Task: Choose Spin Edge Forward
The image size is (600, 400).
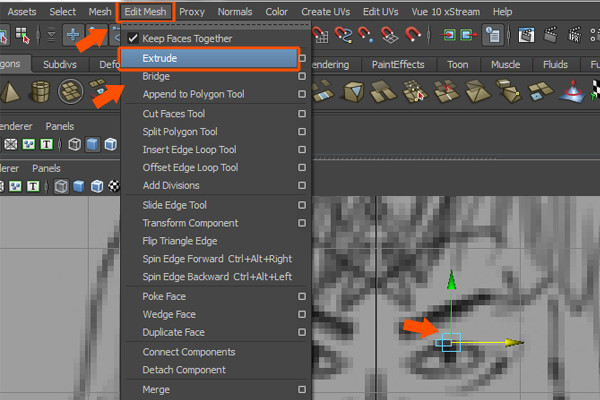Action: 216,259
